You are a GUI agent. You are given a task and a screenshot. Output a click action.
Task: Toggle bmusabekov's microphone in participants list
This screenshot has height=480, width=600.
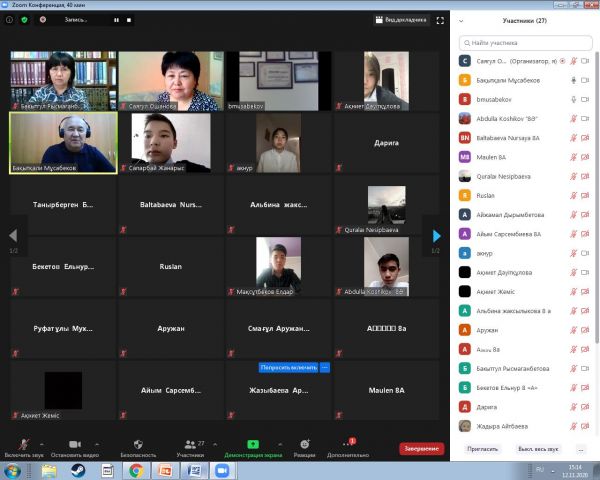[574, 99]
